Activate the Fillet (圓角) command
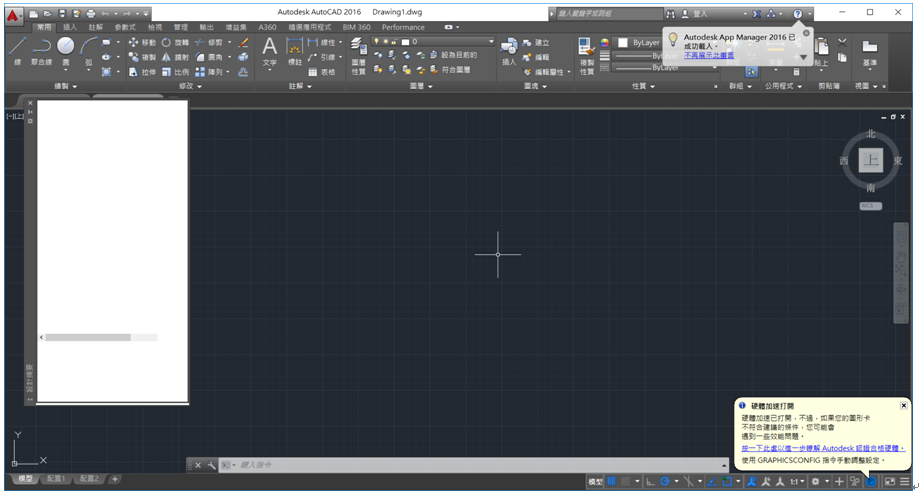The width and height of the screenshot is (921, 497). pyautogui.click(x=209, y=57)
